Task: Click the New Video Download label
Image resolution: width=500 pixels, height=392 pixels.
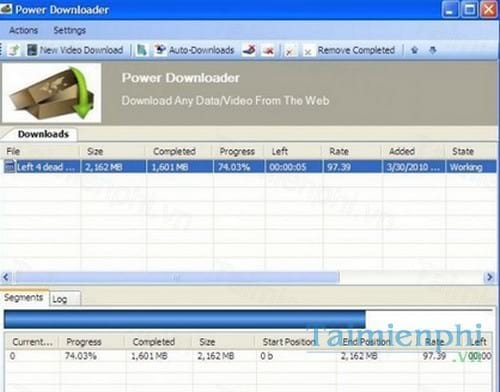Action: click(81, 50)
